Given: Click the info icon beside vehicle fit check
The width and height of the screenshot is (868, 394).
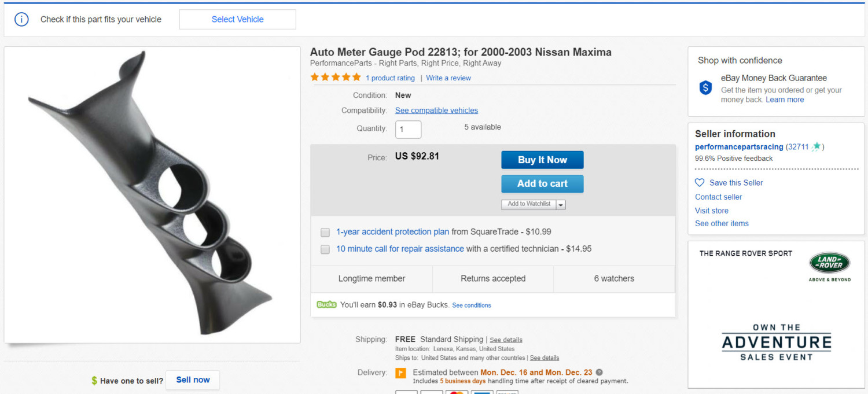Looking at the screenshot, I should tap(21, 20).
